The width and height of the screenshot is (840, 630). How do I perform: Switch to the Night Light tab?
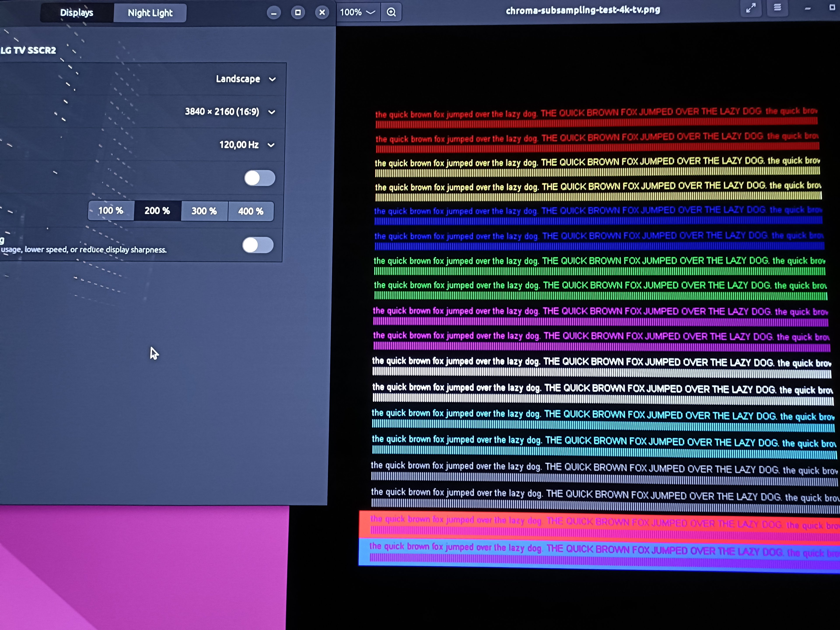pos(150,13)
